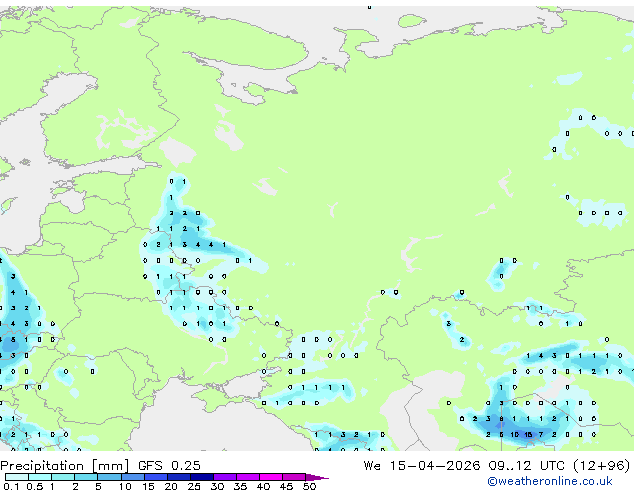
Task: Click legend label '0.1'
Action: [x=11, y=486]
